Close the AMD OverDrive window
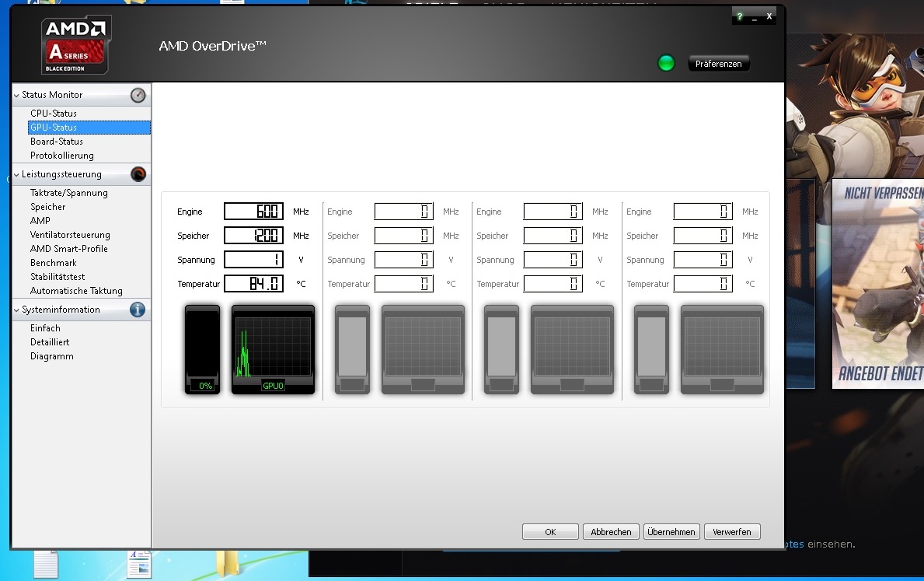924x581 pixels. click(769, 16)
